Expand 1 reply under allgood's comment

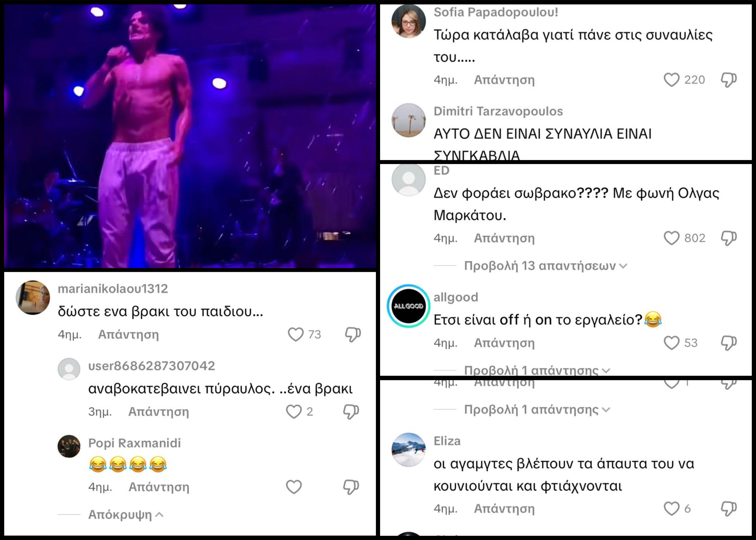point(537,370)
